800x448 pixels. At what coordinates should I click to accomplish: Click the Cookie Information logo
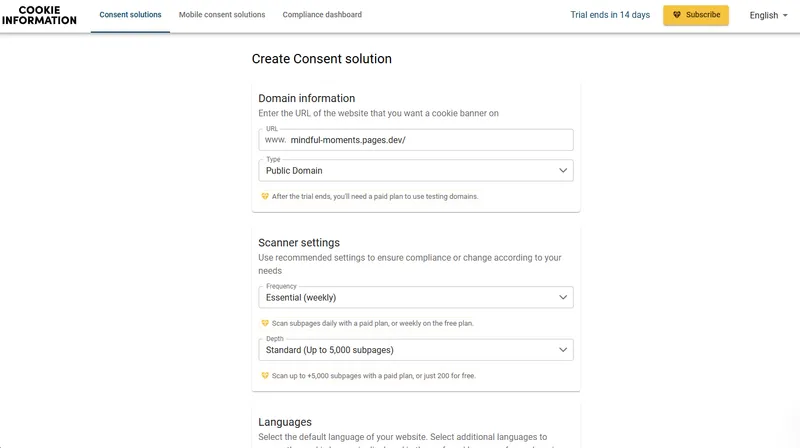(x=46, y=15)
